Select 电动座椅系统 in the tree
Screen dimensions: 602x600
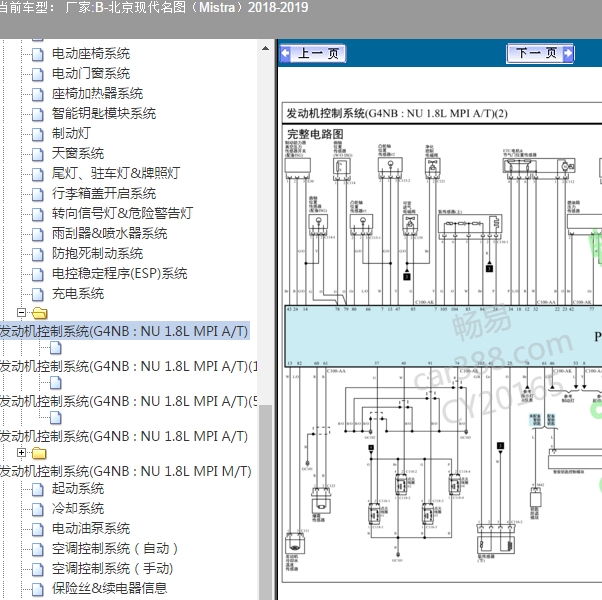pyautogui.click(x=91, y=54)
